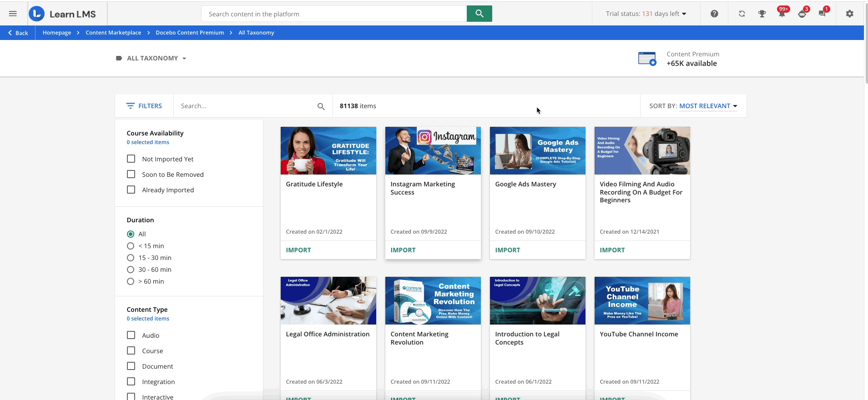Open the settings gear icon
The height and width of the screenshot is (400, 868).
click(x=849, y=14)
